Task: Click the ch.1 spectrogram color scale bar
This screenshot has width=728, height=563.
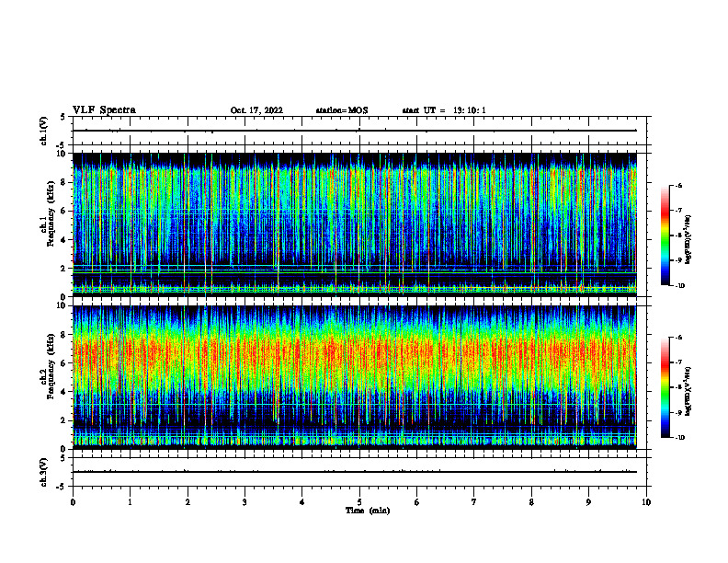Action: tap(665, 236)
